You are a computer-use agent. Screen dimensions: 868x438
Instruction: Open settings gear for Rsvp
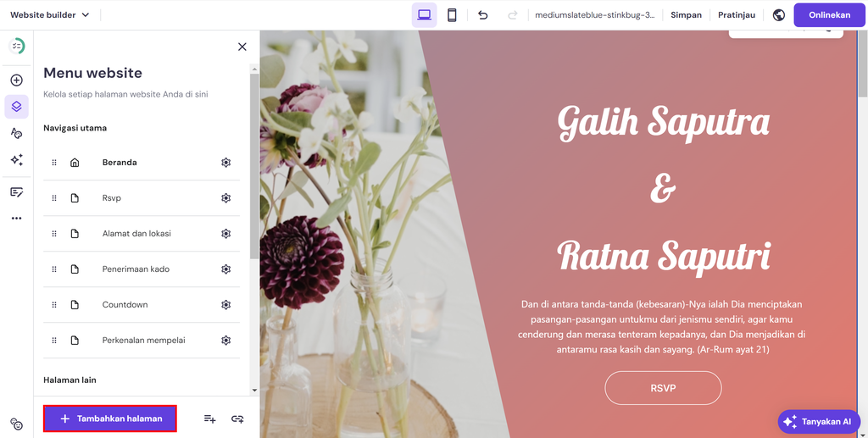pos(225,198)
